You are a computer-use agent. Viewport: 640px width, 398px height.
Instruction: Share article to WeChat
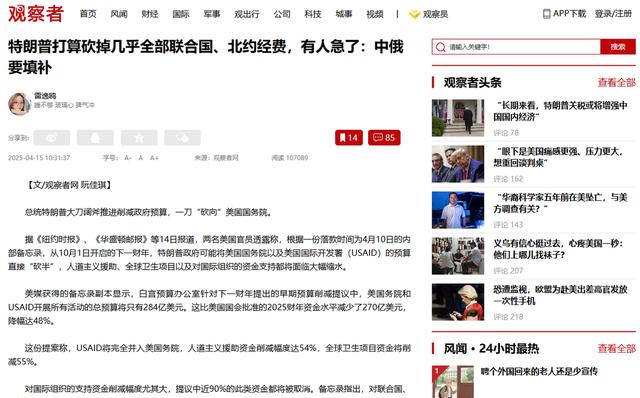click(x=182, y=138)
